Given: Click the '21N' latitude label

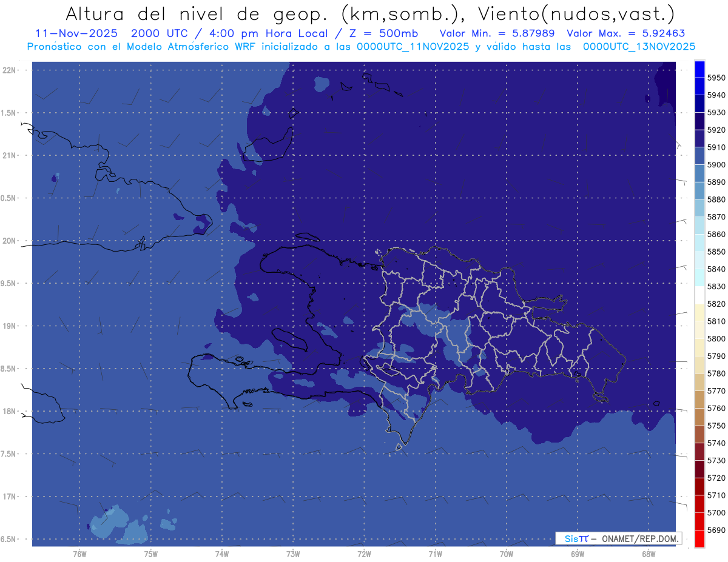Looking at the screenshot, I should point(10,156).
